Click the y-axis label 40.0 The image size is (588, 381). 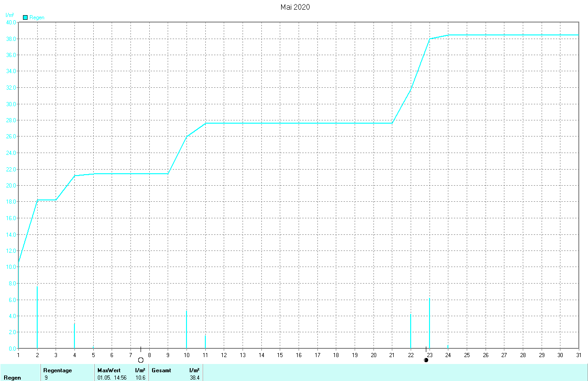pos(11,22)
